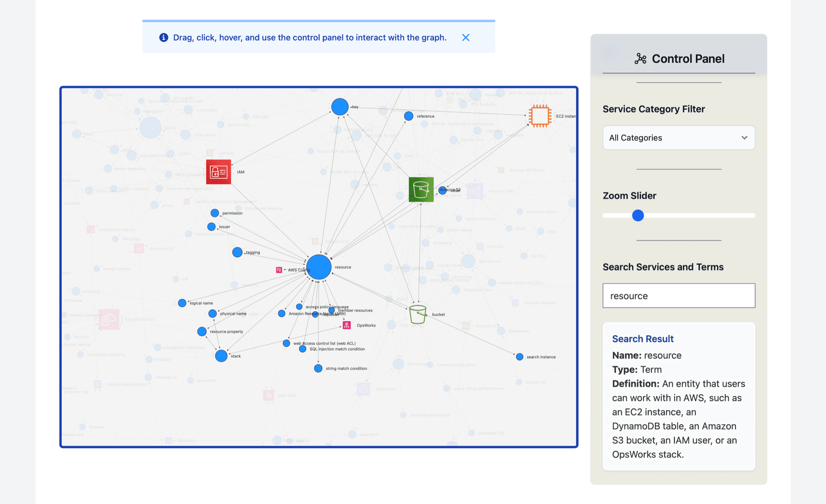
Task: Click the info icon in the banner
Action: (164, 38)
